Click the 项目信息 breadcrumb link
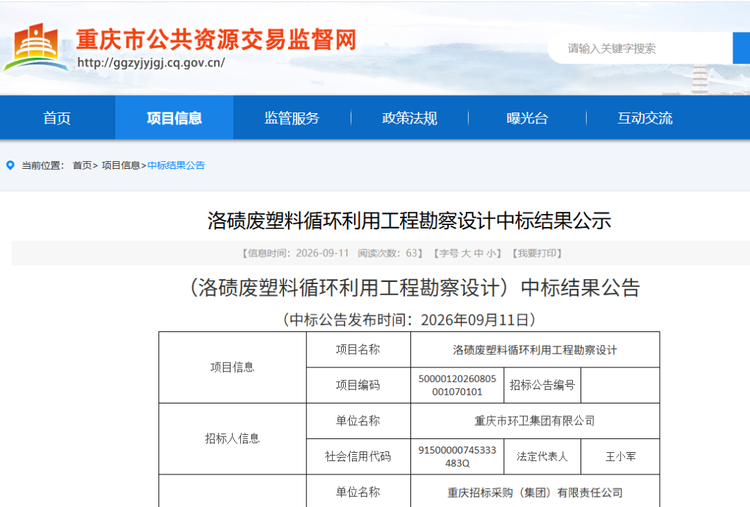The image size is (750, 507). click(x=121, y=165)
